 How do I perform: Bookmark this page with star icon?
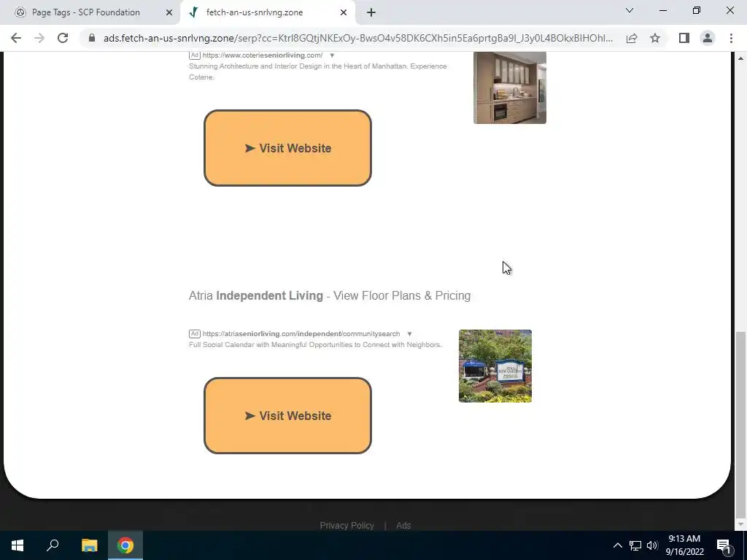pos(655,38)
